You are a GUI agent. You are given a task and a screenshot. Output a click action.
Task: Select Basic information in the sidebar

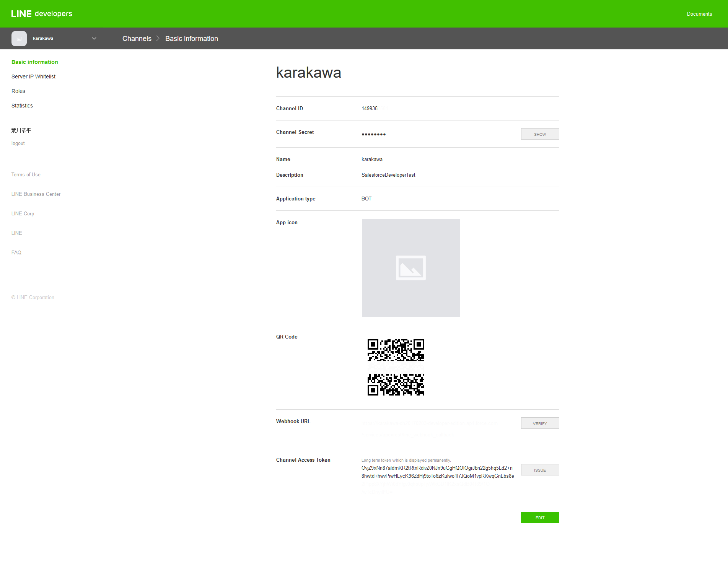(x=35, y=62)
